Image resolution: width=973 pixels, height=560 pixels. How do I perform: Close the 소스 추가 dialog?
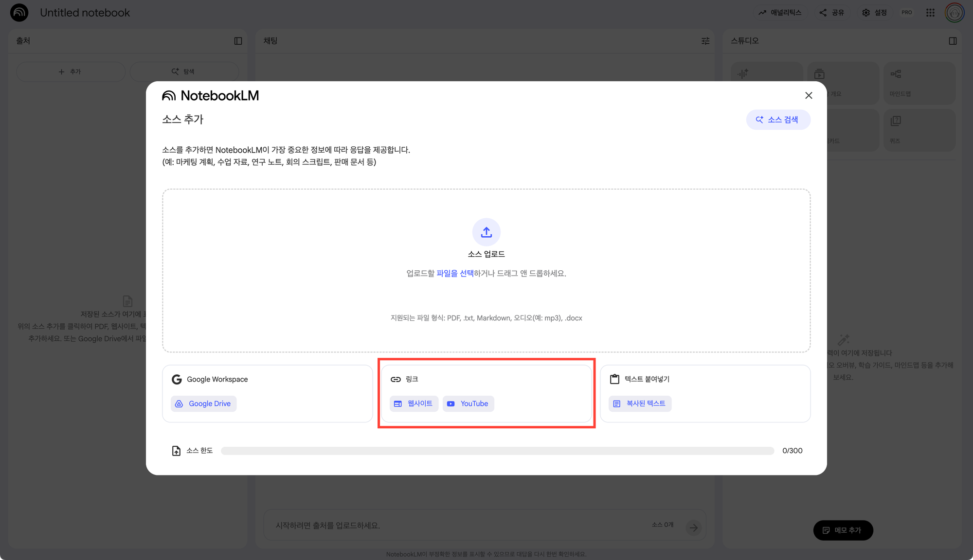[809, 96]
